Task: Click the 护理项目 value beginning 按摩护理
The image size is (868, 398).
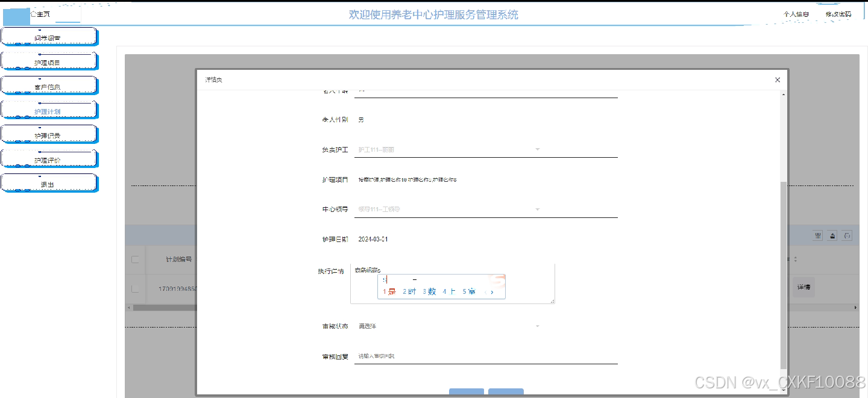Action: tap(407, 180)
